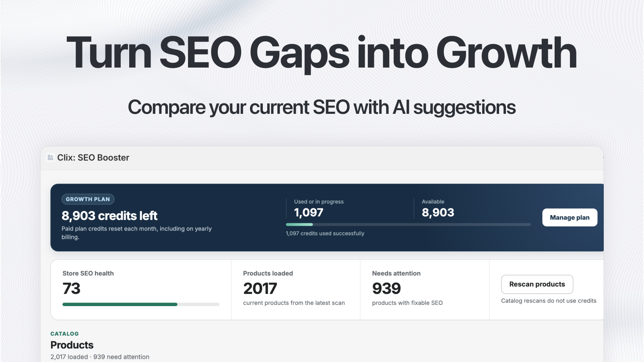Click the CATALOG section label
Screen dimensions: 644x362
pos(64,333)
